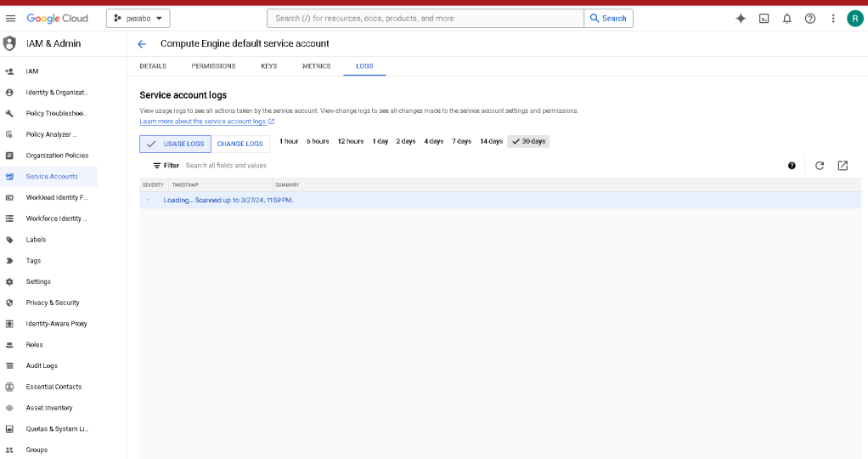Choose the 6 hours time range

click(318, 141)
